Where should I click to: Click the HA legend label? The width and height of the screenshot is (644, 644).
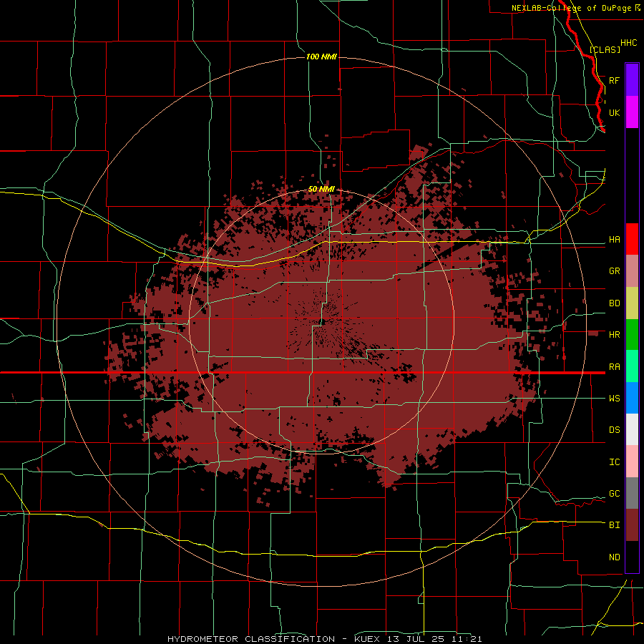(615, 240)
